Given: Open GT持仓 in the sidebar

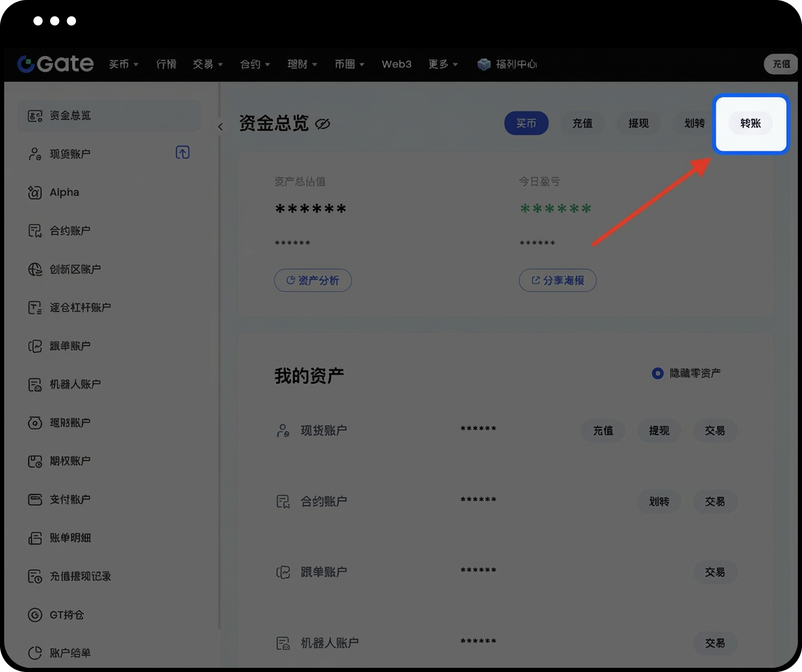Looking at the screenshot, I should click(66, 615).
